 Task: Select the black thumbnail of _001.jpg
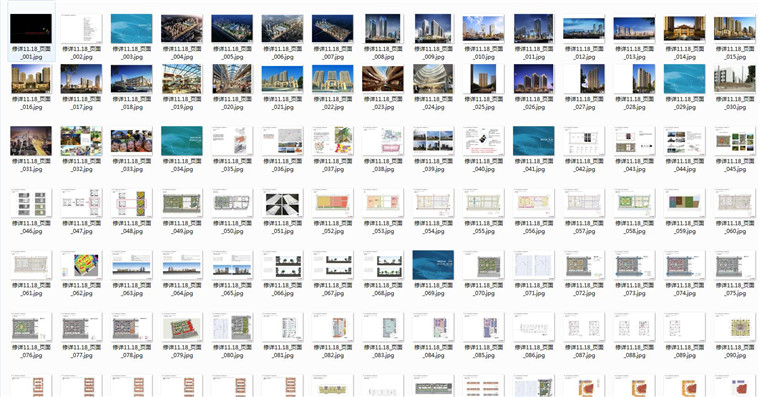[x=31, y=29]
